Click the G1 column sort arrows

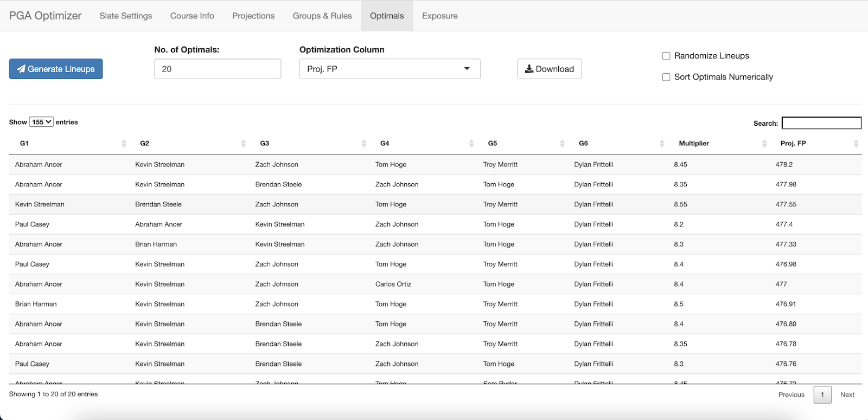(x=124, y=144)
